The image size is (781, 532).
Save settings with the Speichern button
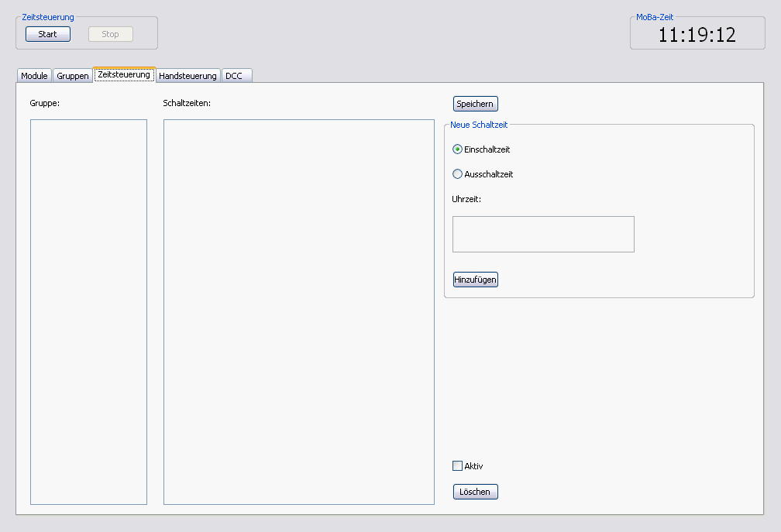coord(475,104)
